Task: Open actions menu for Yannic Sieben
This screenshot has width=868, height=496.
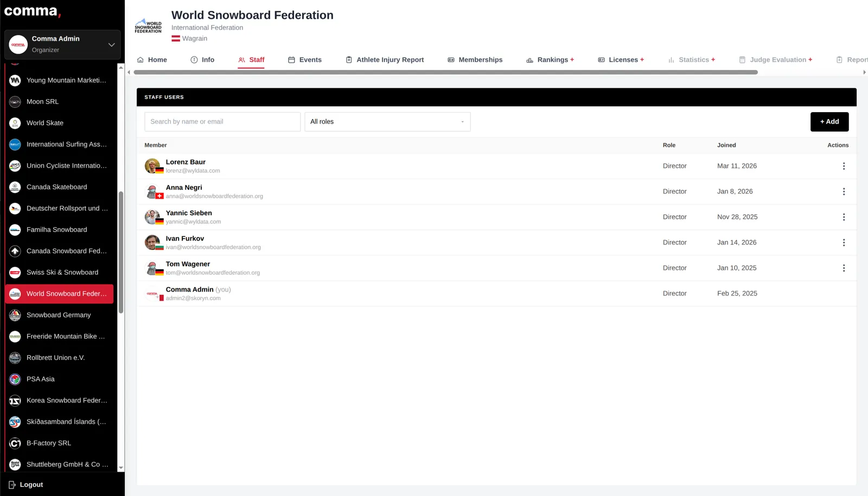Action: (x=844, y=217)
